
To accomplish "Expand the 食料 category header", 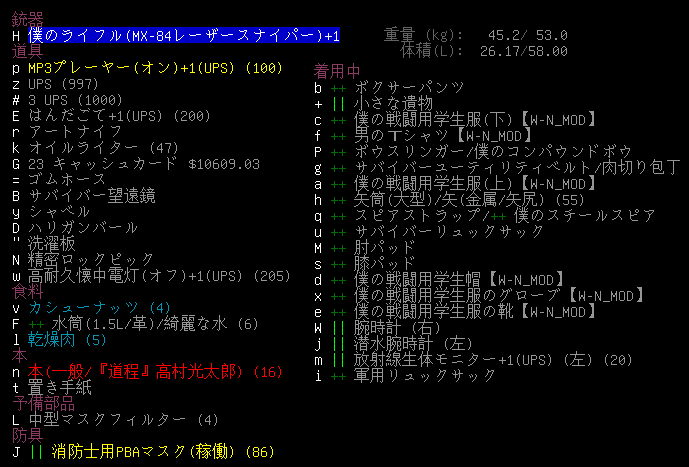I will (x=27, y=291).
